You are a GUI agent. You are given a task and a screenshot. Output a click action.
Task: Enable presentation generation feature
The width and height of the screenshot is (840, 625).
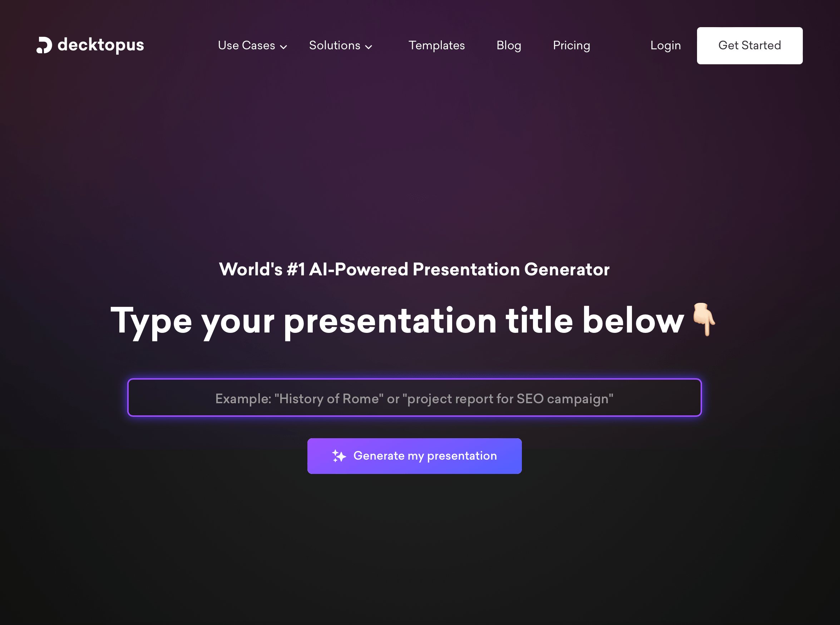pyautogui.click(x=414, y=456)
